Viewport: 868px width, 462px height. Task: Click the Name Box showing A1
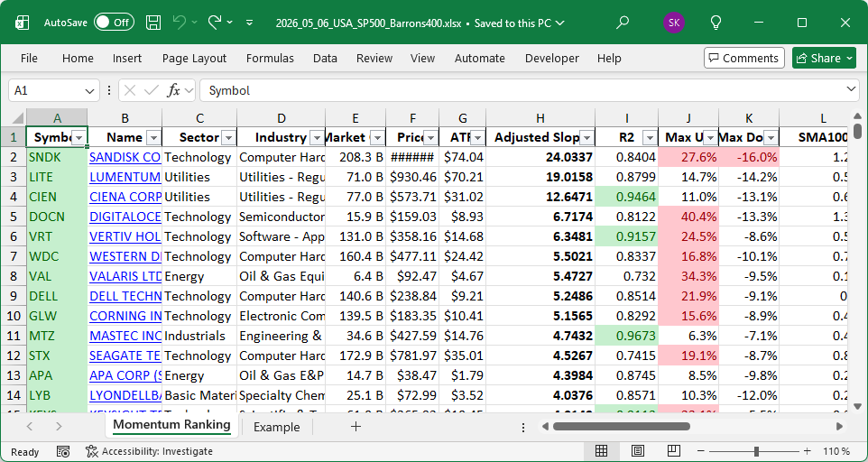[x=45, y=91]
